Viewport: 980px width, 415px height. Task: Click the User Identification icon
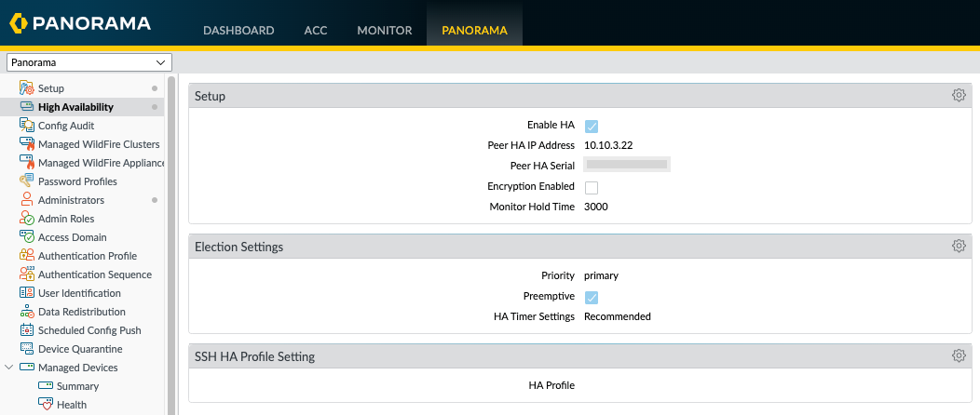(26, 293)
